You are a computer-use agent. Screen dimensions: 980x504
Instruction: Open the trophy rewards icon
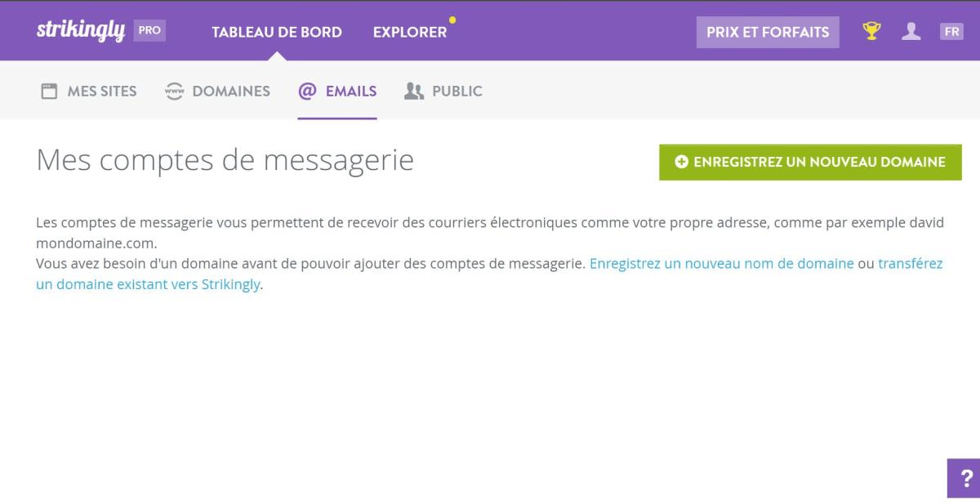(871, 30)
